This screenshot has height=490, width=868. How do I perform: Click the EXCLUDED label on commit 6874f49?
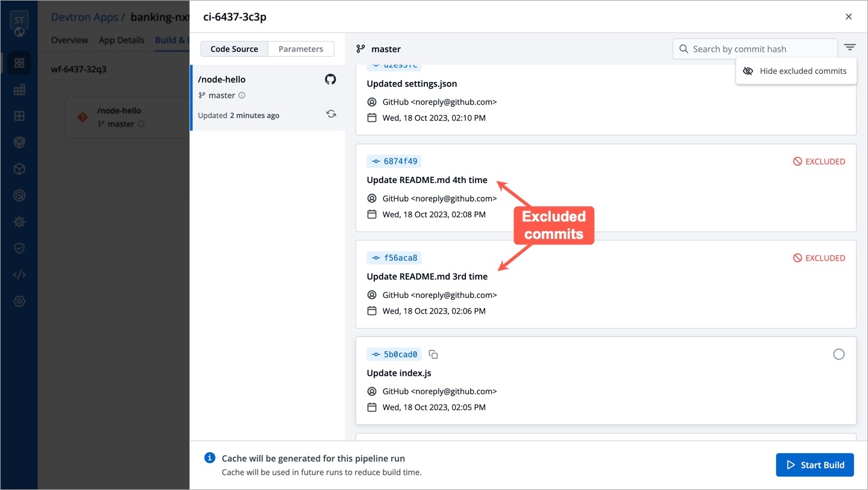[x=819, y=161]
